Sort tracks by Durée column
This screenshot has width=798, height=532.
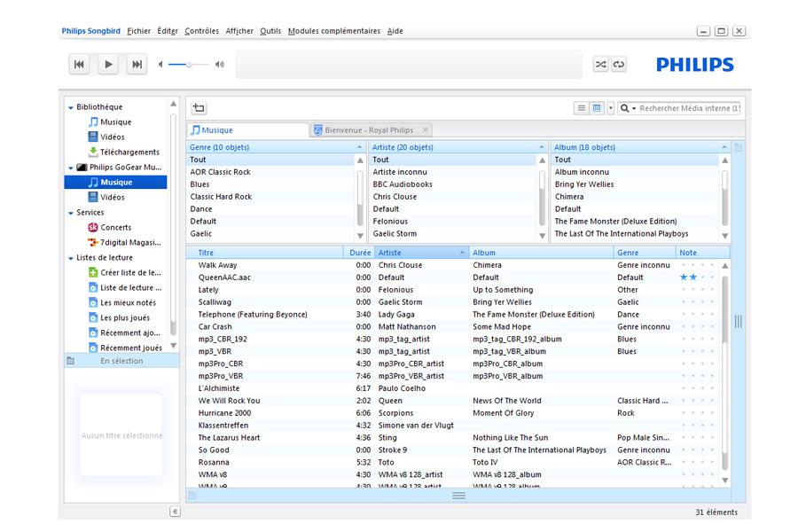click(359, 253)
